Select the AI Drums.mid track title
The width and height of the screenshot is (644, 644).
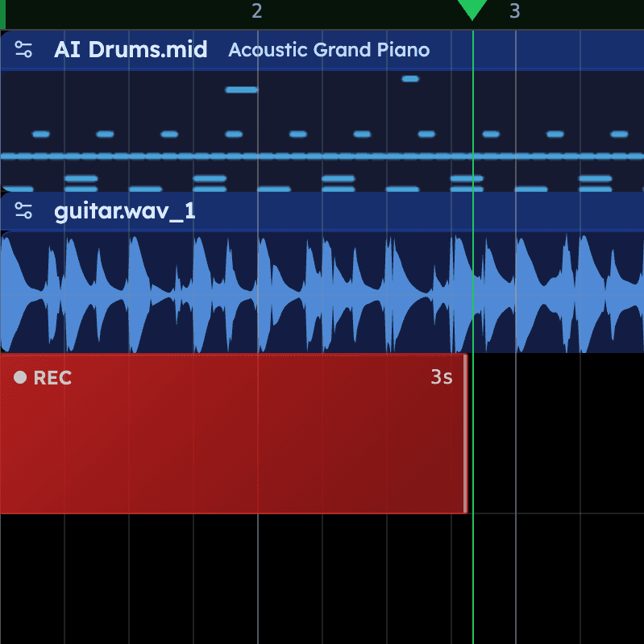pos(131,50)
